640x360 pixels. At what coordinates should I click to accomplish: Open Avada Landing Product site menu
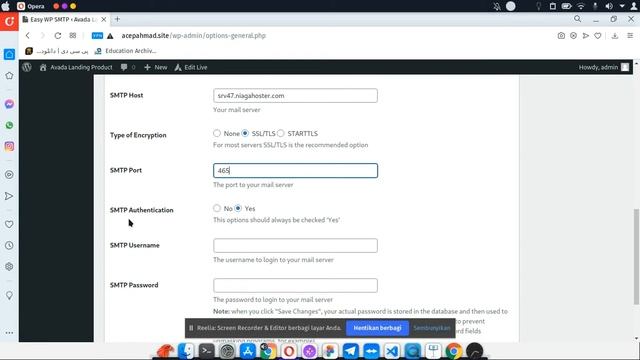click(76, 67)
